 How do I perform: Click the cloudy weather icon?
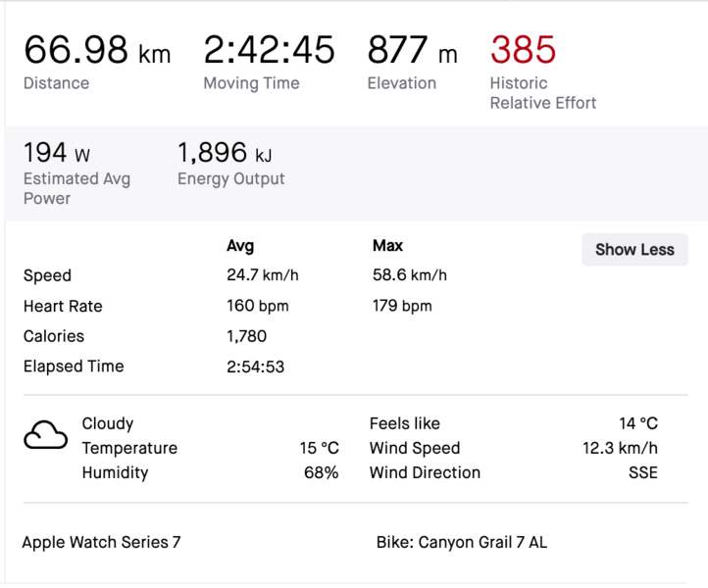tap(45, 433)
